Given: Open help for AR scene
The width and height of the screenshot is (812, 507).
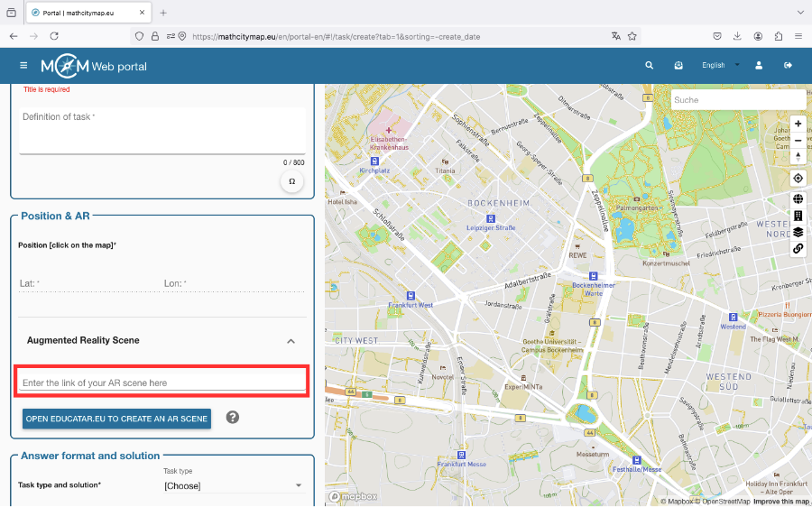Looking at the screenshot, I should (x=232, y=418).
